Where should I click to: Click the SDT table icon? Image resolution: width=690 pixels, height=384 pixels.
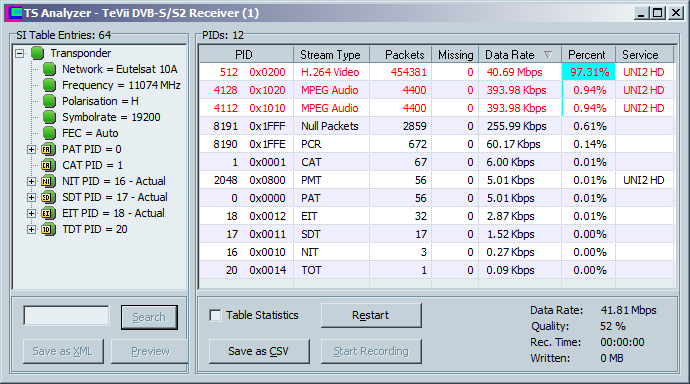click(48, 197)
